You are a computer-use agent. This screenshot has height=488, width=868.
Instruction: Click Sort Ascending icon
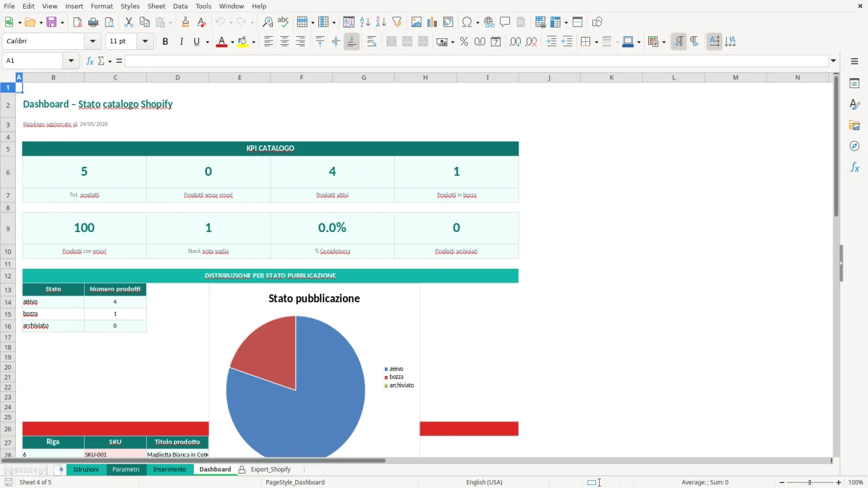click(365, 22)
